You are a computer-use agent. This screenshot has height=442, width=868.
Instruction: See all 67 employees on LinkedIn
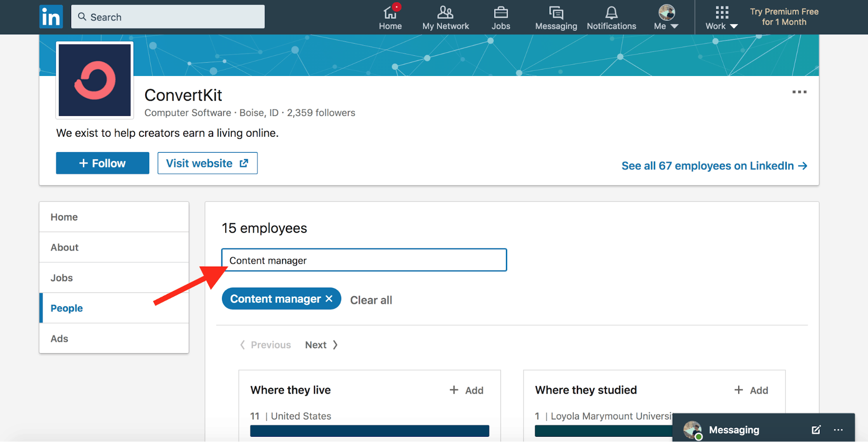pos(714,166)
